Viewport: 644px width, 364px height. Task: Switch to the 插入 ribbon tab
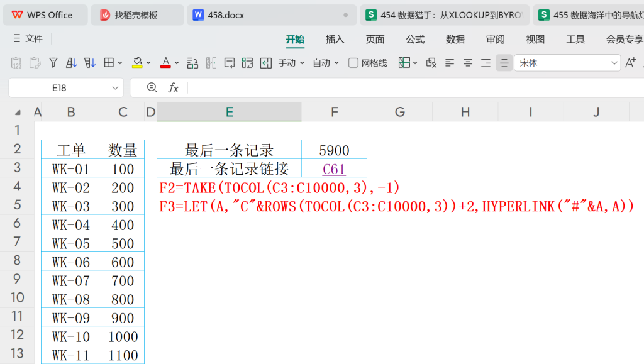[x=335, y=40]
